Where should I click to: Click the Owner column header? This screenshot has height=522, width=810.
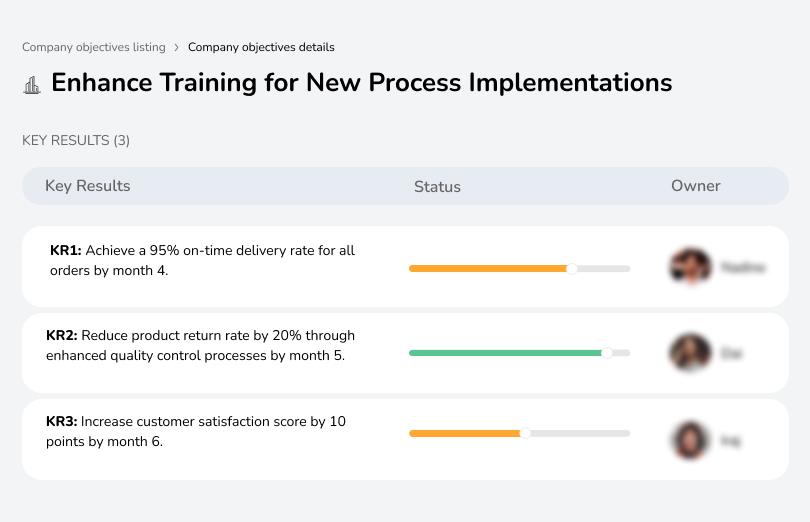695,186
